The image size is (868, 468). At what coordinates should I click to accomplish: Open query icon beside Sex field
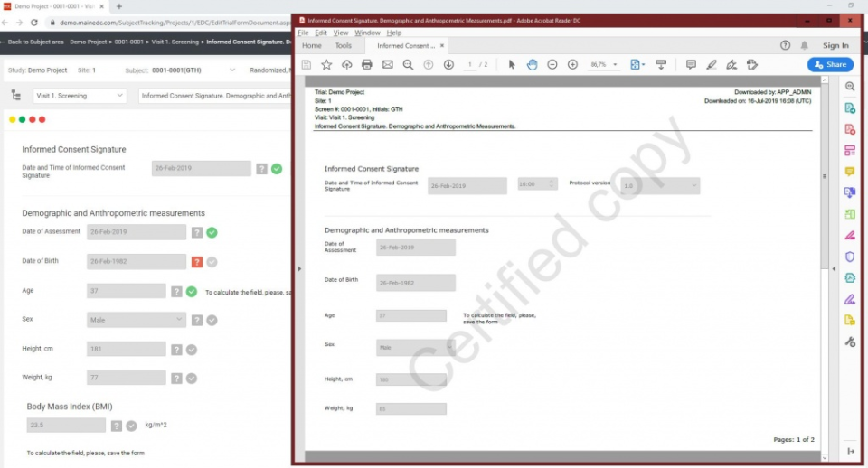pyautogui.click(x=197, y=320)
